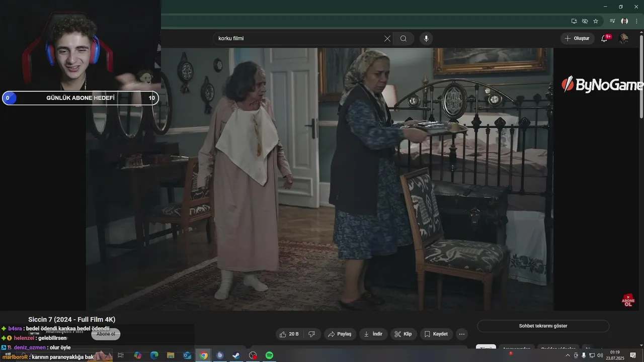Open Copilot icon in the taskbar
Viewport: 644px width, 362px height.
click(137, 355)
